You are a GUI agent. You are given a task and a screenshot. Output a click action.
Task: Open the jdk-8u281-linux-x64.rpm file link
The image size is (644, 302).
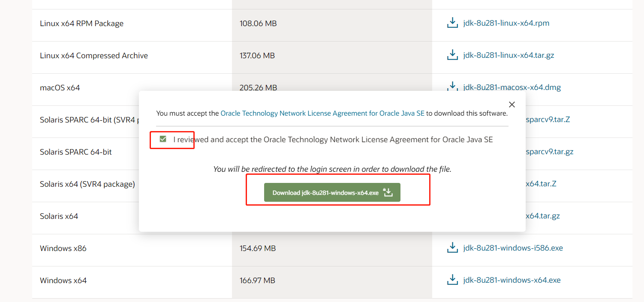(506, 23)
